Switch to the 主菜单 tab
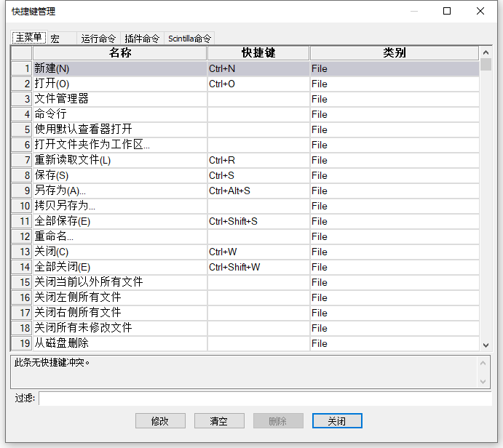Image resolution: width=503 pixels, height=448 pixels. tap(29, 38)
